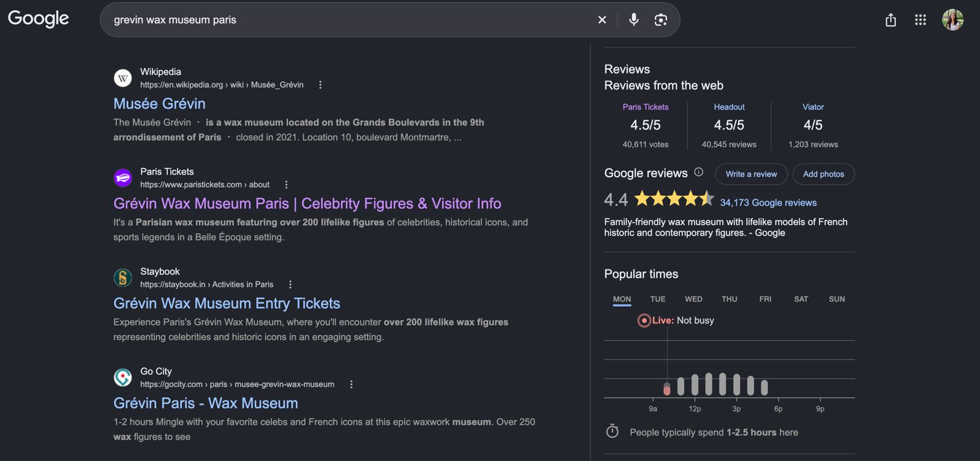The height and width of the screenshot is (461, 980).
Task: Open more options for Staybook result
Action: [290, 284]
